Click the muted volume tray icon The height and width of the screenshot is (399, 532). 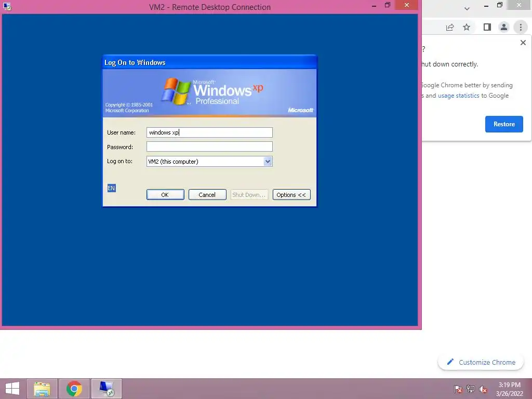[x=483, y=389]
